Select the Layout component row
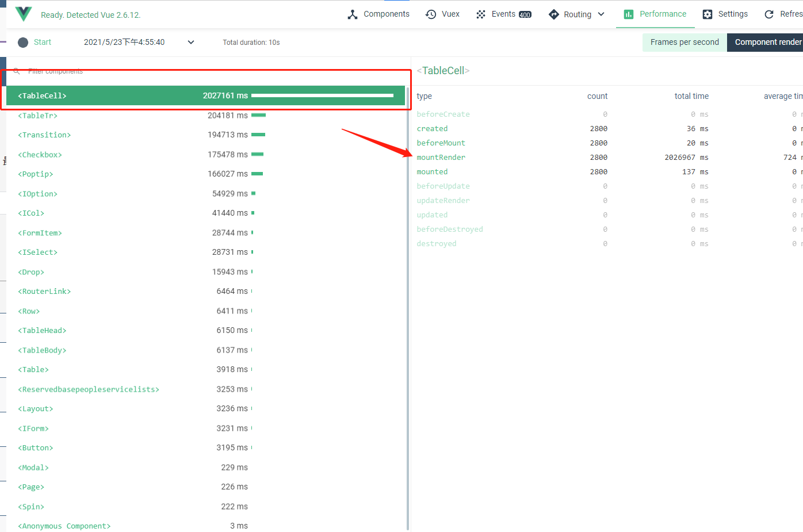Viewport: 803px width, 532px height. coord(205,409)
